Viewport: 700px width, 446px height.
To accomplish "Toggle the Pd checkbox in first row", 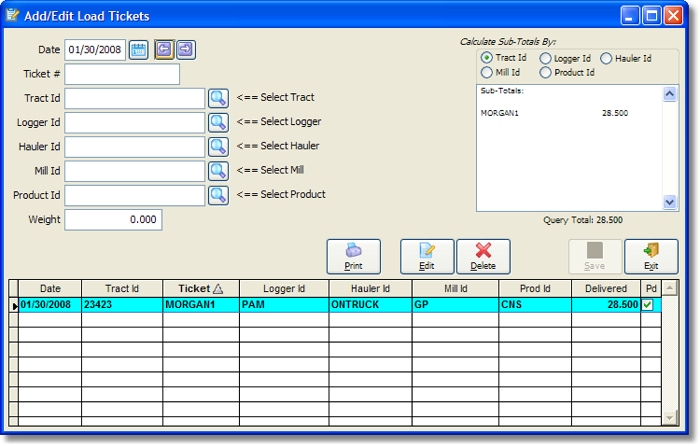I will coord(647,304).
